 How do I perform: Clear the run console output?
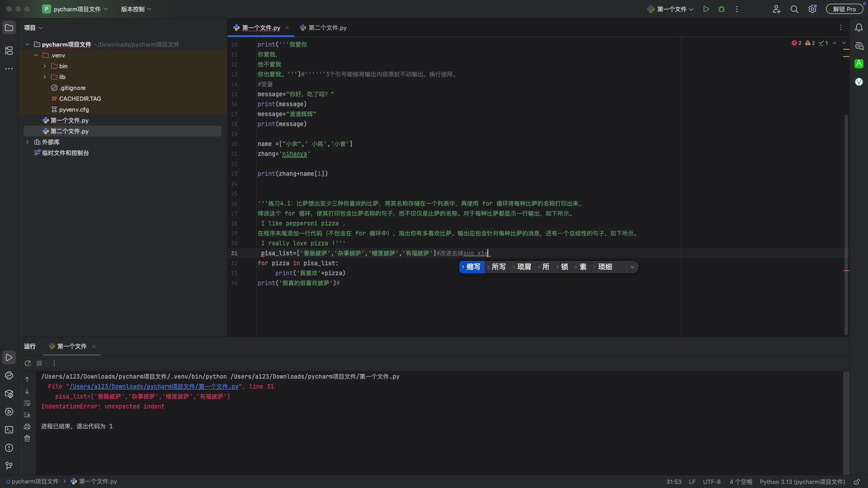point(27,438)
